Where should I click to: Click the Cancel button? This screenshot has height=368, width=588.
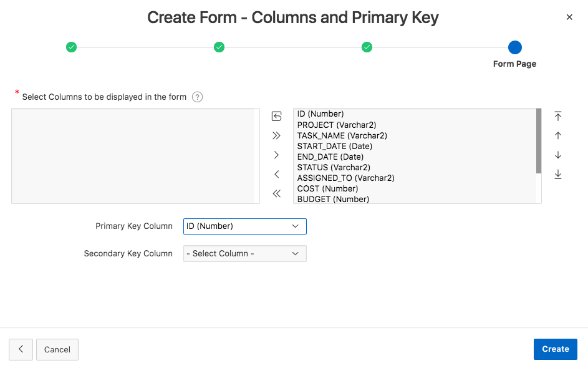coord(57,349)
